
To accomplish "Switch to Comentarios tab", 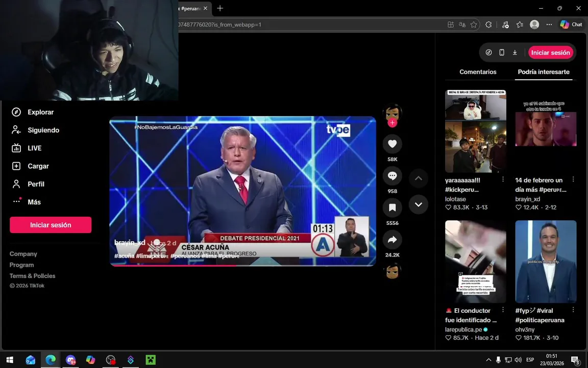I will [x=478, y=72].
